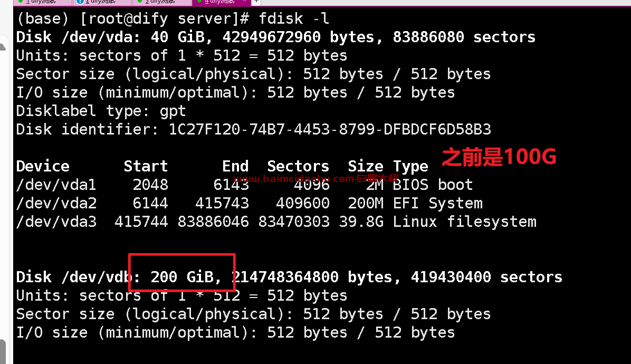
Task: Select the /dev/vda2 EFI System row
Action: pos(249,203)
